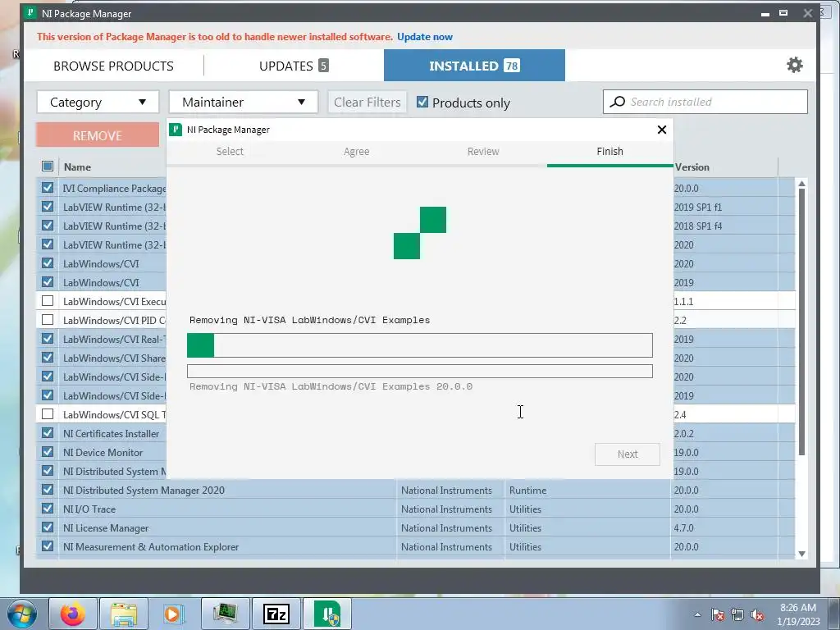Click the network tray icon
Screen dimensions: 840x630
tap(737, 614)
